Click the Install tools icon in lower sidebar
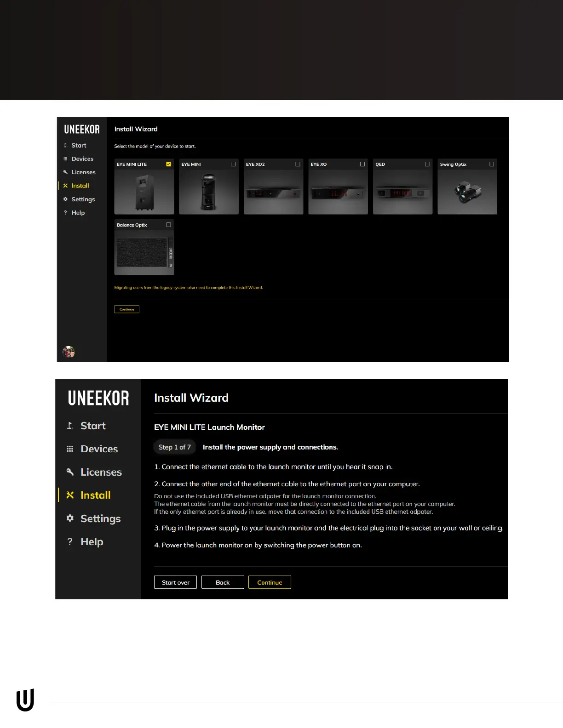This screenshot has width=563, height=728. point(70,495)
